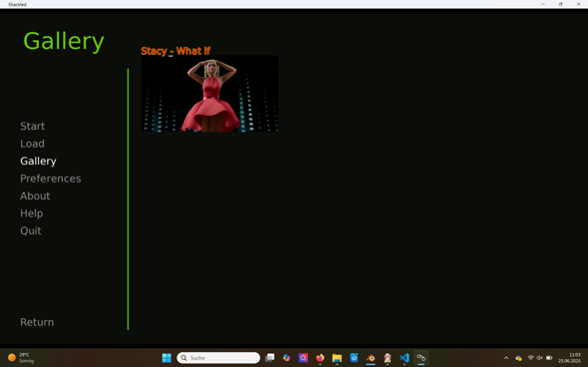Open the Help menu entry

tap(32, 213)
